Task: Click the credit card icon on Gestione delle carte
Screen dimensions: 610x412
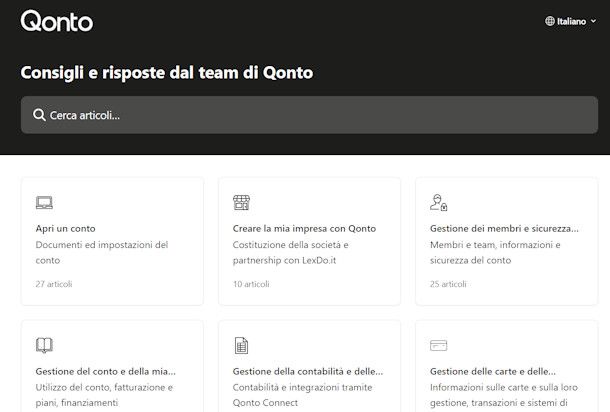Action: [x=438, y=345]
